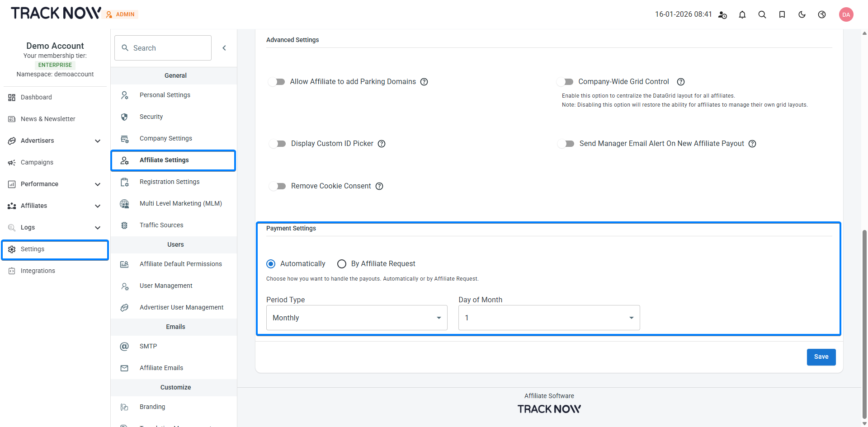Open Affiliate Emails settings link
868x427 pixels.
click(161, 368)
